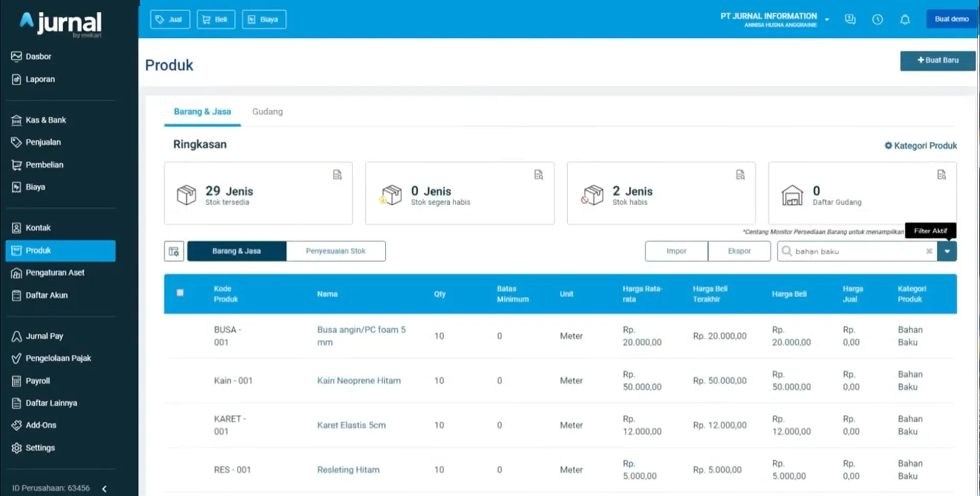Click Kategori Produk gear link
The height and width of the screenshot is (496, 980).
(920, 145)
